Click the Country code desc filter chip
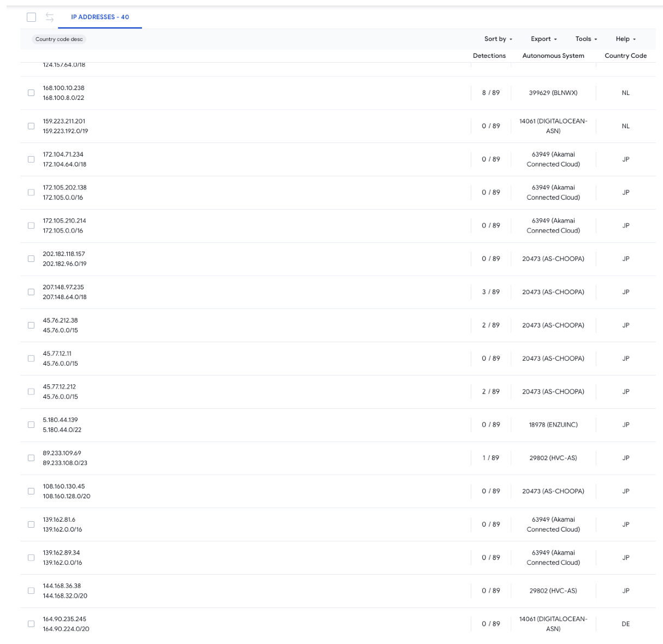This screenshot has width=663, height=644. [59, 39]
